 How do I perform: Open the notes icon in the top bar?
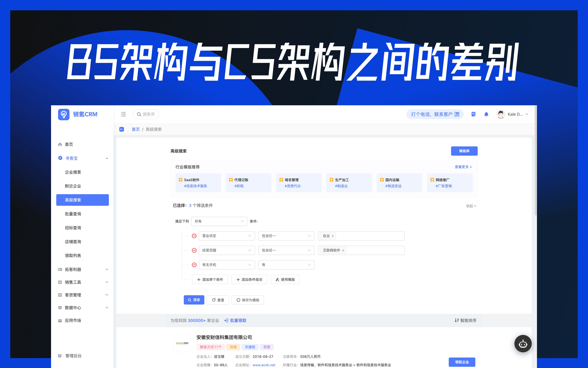(473, 114)
